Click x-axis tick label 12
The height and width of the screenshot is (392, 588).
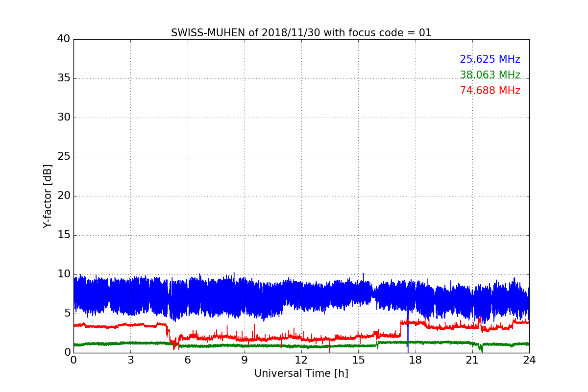tap(301, 360)
